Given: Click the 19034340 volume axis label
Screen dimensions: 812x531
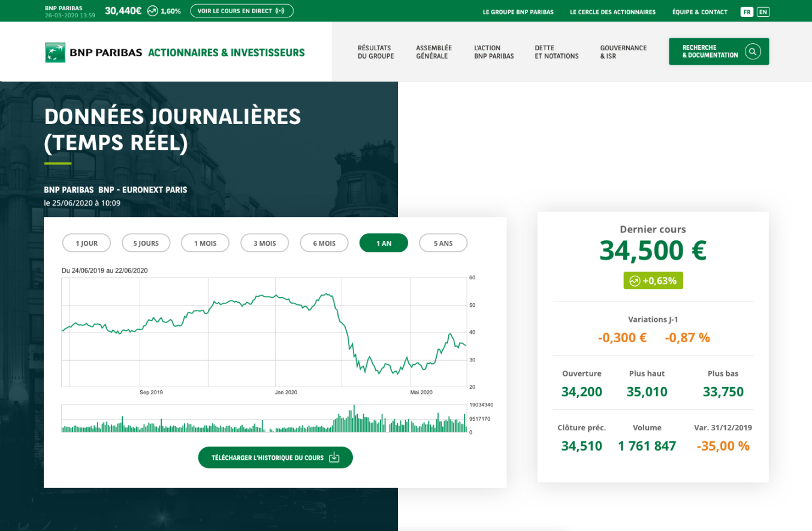Looking at the screenshot, I should (481, 405).
